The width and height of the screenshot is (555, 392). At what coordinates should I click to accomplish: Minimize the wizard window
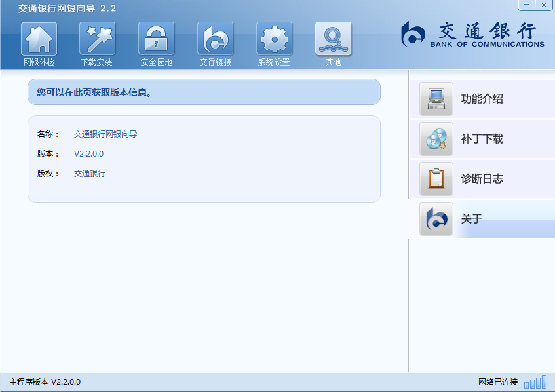527,5
